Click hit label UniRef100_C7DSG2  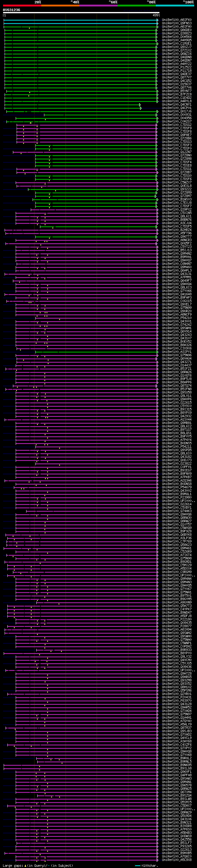click(x=176, y=125)
